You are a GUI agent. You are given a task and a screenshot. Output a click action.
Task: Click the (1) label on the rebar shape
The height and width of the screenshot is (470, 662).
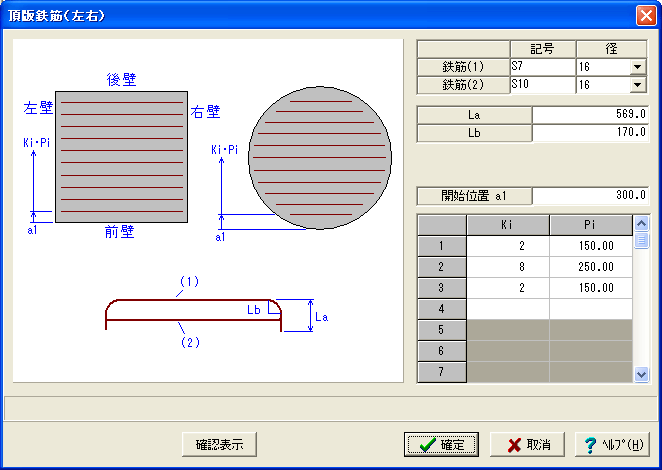click(190, 282)
